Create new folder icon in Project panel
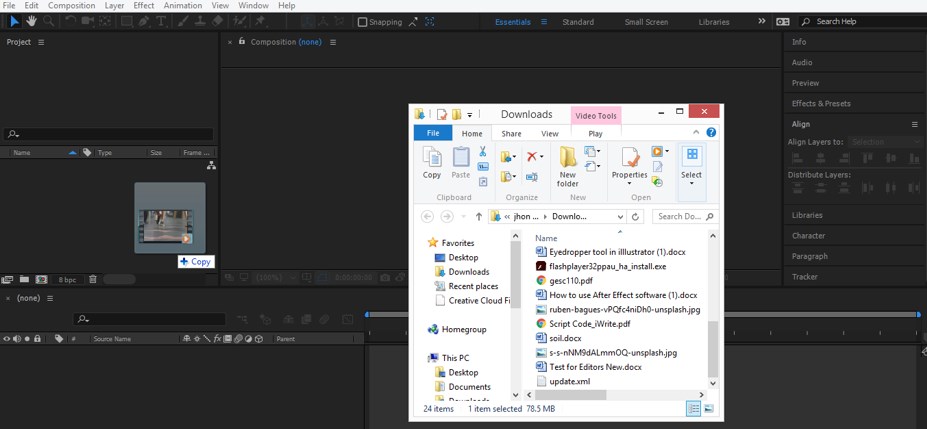 24,279
